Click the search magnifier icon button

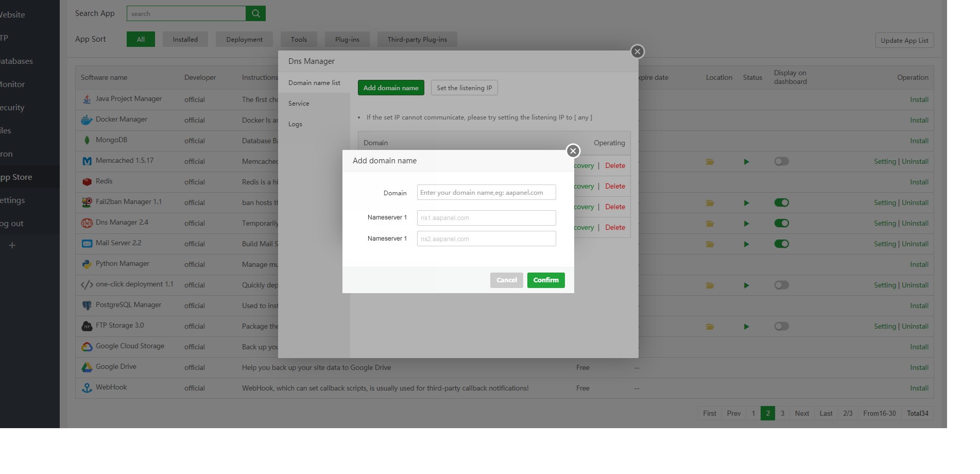click(255, 13)
